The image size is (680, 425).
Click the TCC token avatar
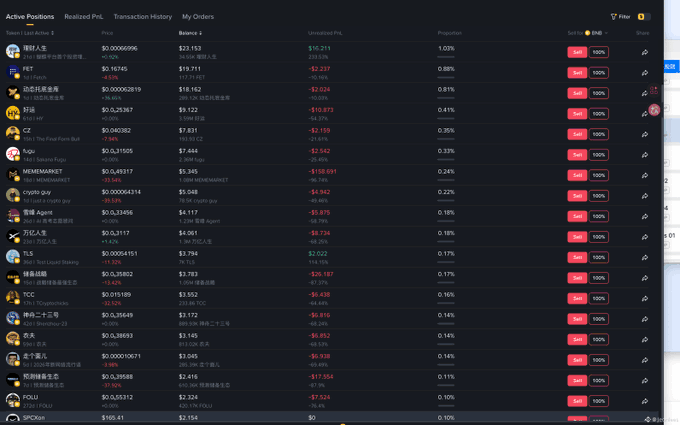coord(13,298)
